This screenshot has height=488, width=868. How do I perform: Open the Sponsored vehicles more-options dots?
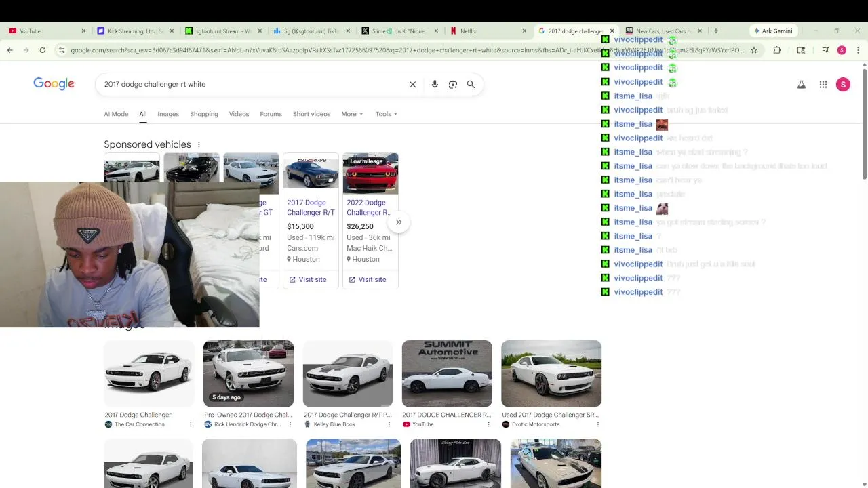point(199,144)
